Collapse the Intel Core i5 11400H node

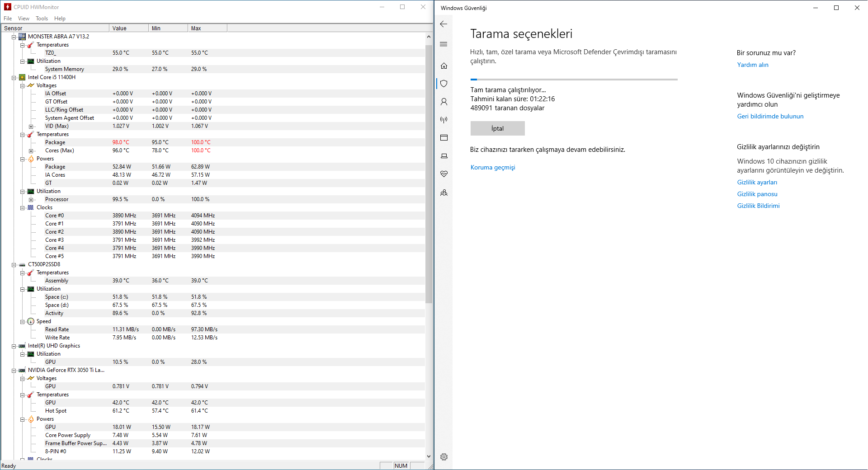14,77
